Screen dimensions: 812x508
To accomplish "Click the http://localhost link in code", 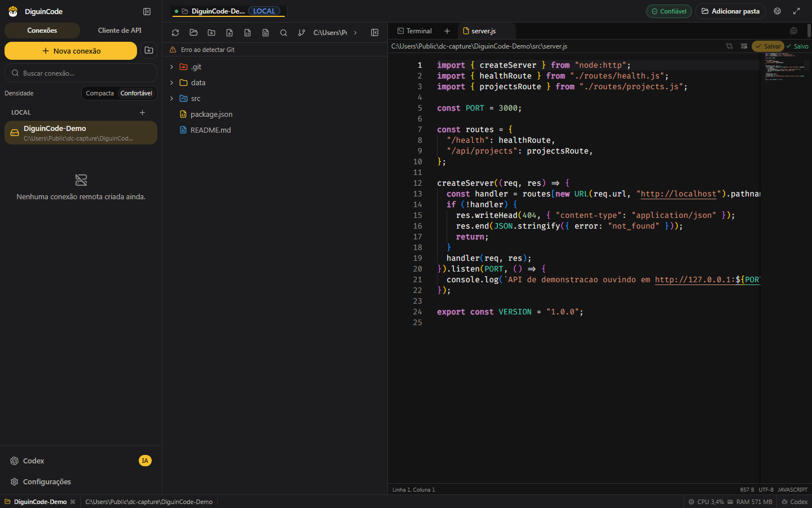I will point(678,194).
